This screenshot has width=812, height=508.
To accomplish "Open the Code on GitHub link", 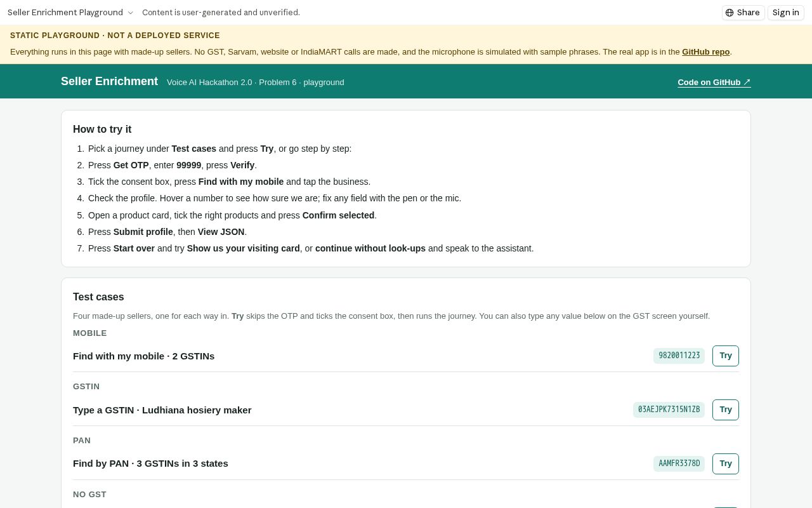I will (714, 82).
